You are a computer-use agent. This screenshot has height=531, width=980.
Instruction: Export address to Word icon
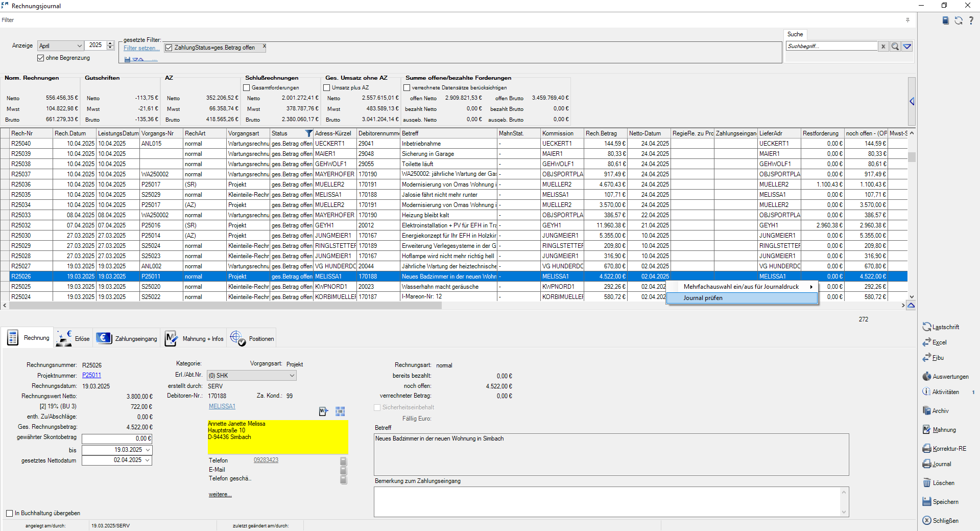(x=323, y=411)
